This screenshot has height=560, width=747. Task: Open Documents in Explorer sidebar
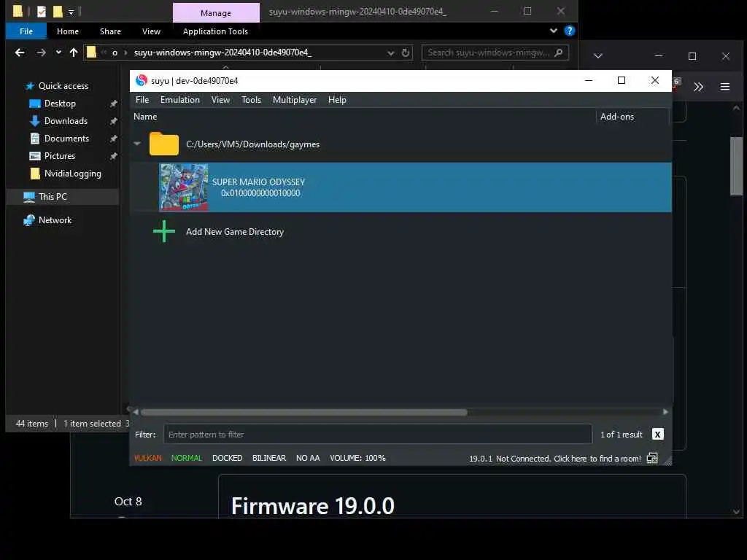[x=66, y=139]
